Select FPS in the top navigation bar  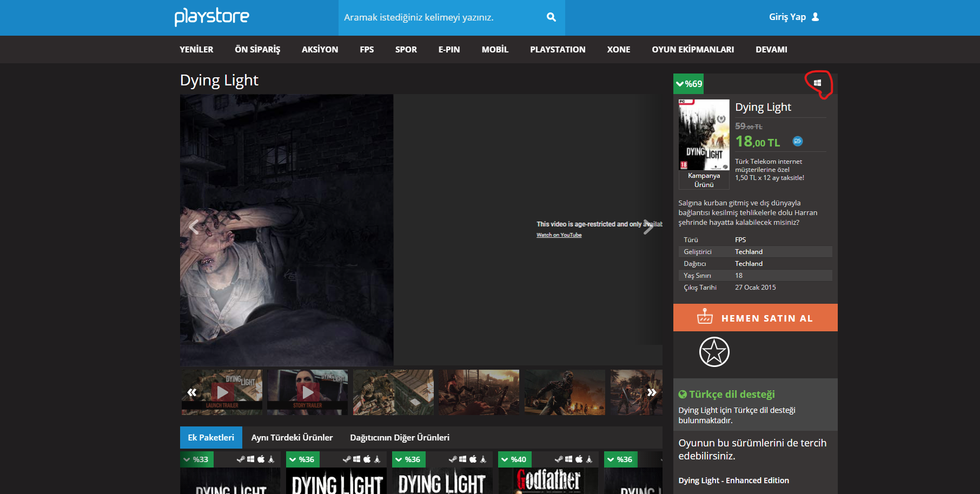(367, 50)
